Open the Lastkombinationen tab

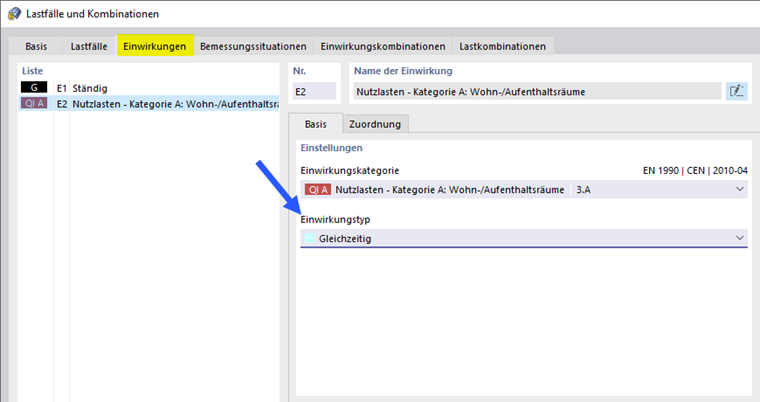click(503, 47)
